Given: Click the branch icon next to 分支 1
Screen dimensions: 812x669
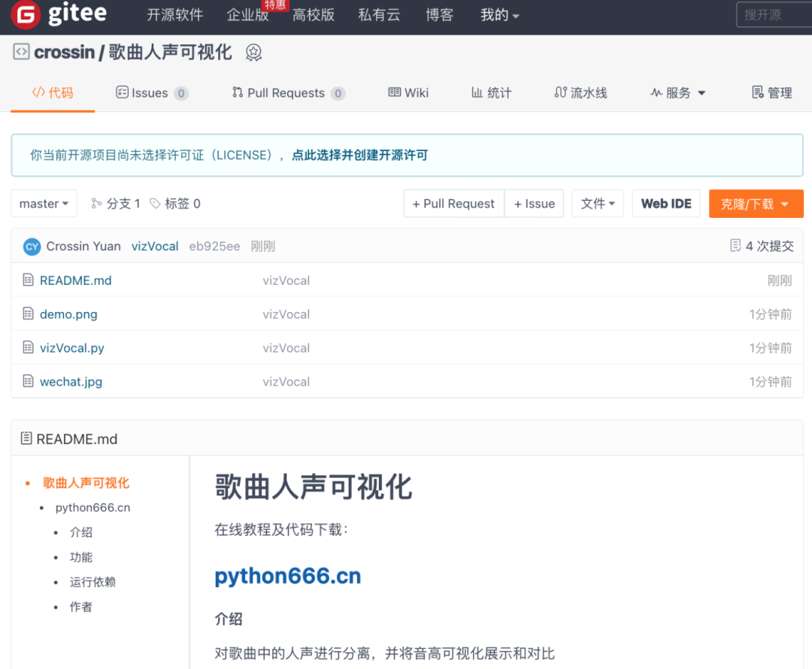Looking at the screenshot, I should [x=96, y=204].
